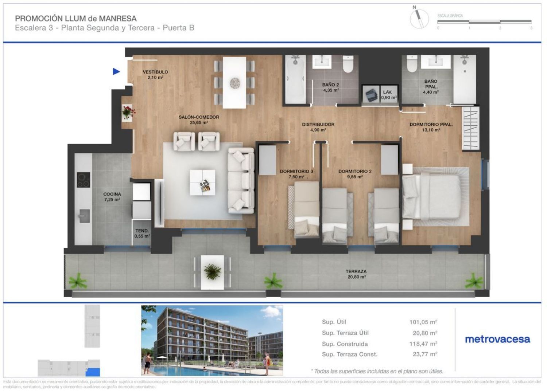Image resolution: width=547 pixels, height=392 pixels.
Task: Click the kitchen sink on the counter
Action: click(84, 216)
